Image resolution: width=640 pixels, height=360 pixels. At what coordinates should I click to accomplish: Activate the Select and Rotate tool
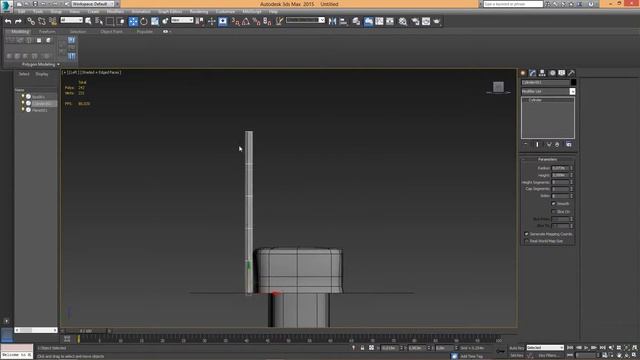click(x=144, y=21)
